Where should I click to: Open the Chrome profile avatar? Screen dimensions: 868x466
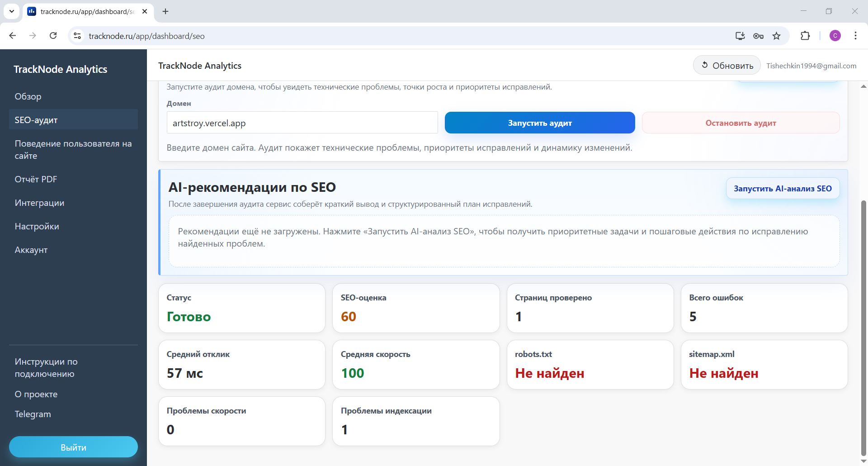click(835, 36)
